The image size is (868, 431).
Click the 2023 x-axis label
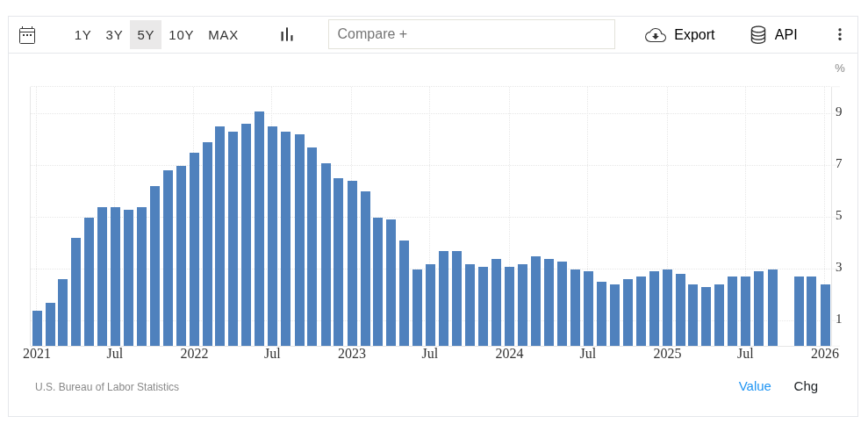(352, 354)
